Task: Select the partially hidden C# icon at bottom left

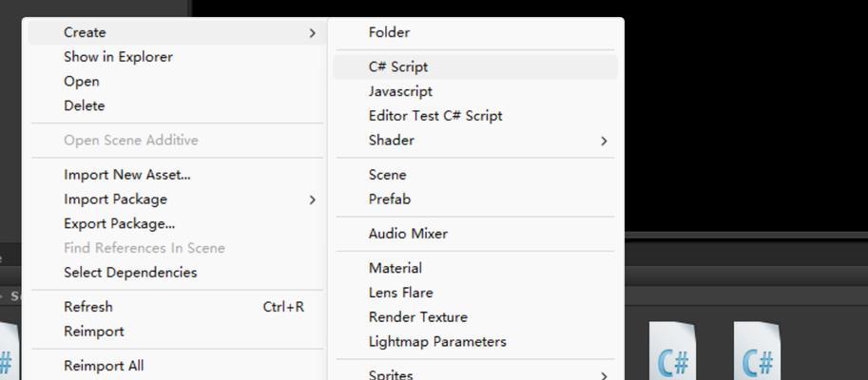Action: click(9, 351)
